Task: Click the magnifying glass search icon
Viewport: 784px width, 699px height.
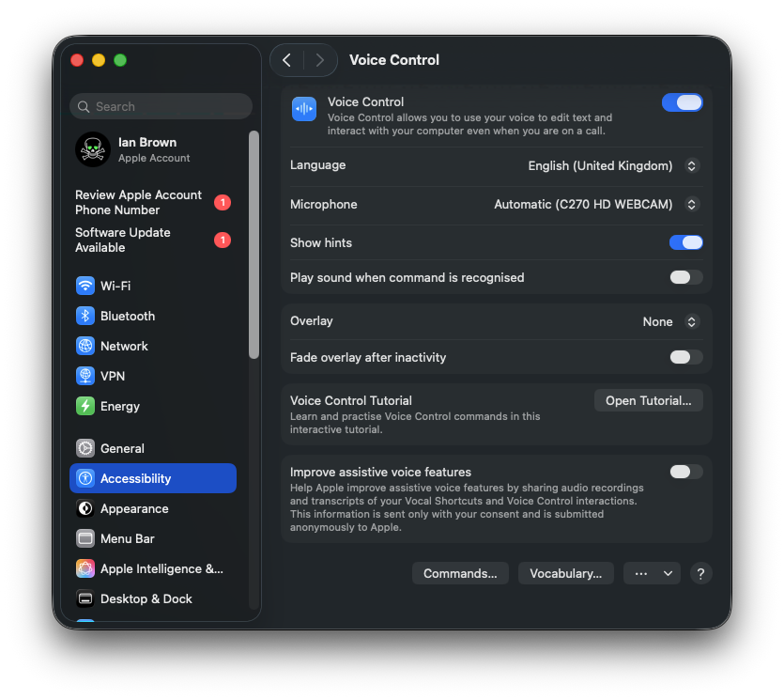Action: tap(84, 106)
